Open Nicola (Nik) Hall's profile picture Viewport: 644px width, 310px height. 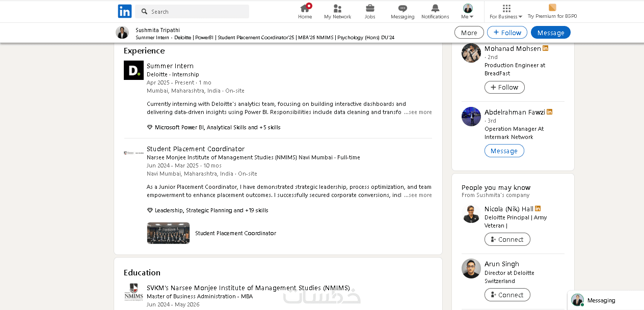click(471, 213)
